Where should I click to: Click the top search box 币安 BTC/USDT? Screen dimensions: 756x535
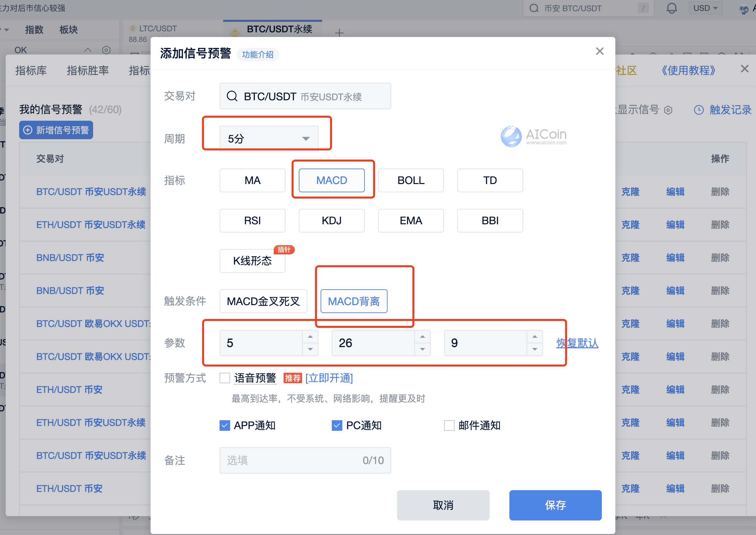(x=588, y=8)
